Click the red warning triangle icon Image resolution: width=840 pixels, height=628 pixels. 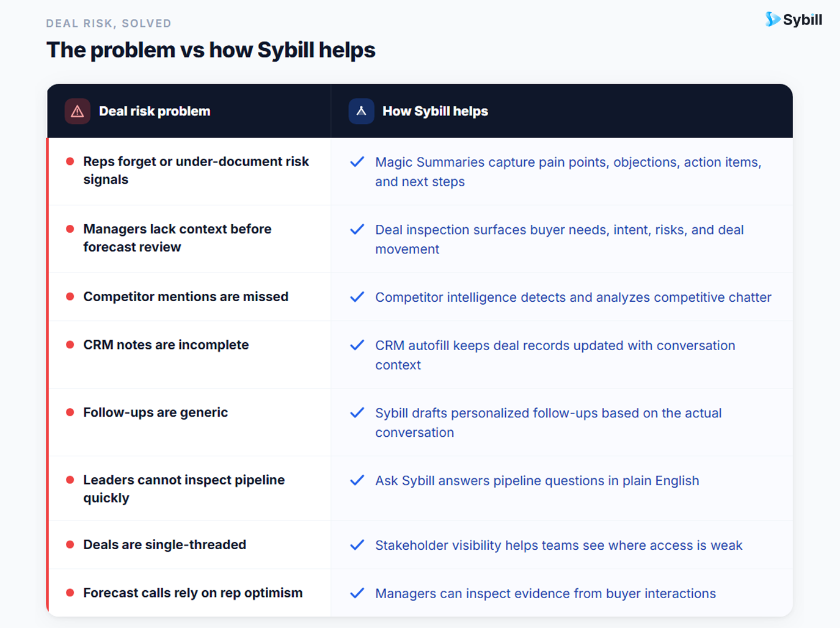click(x=78, y=111)
